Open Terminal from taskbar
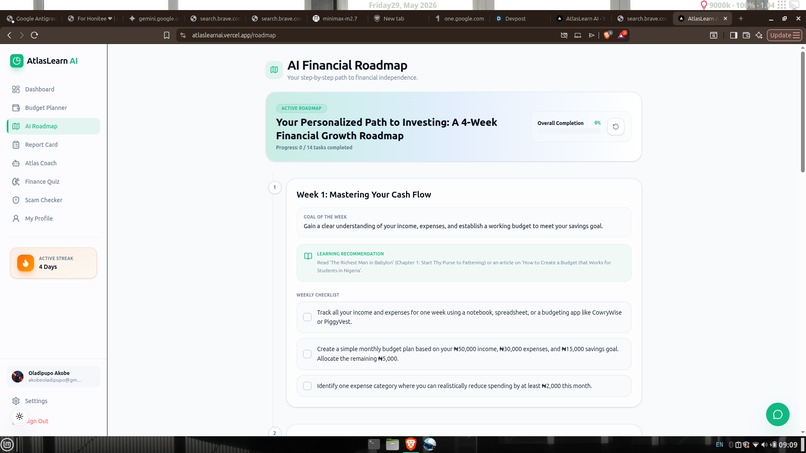This screenshot has height=453, width=806. 374,444
